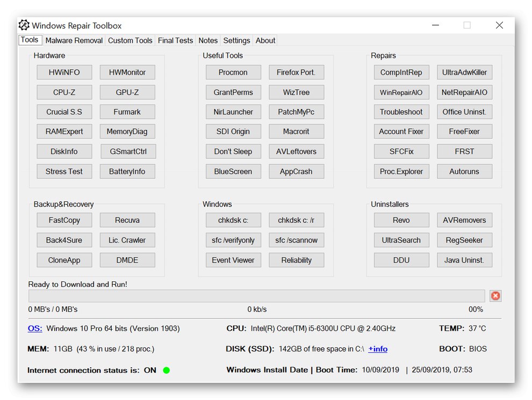Launch Autoruns
This screenshot has width=532, height=400.
(464, 171)
